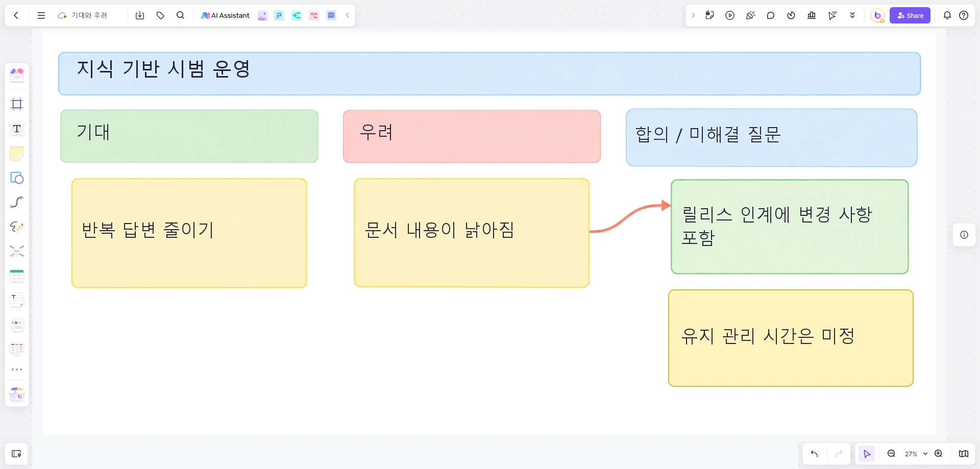
Task: Collapse the AI toolbar with left chevron
Action: [348, 15]
